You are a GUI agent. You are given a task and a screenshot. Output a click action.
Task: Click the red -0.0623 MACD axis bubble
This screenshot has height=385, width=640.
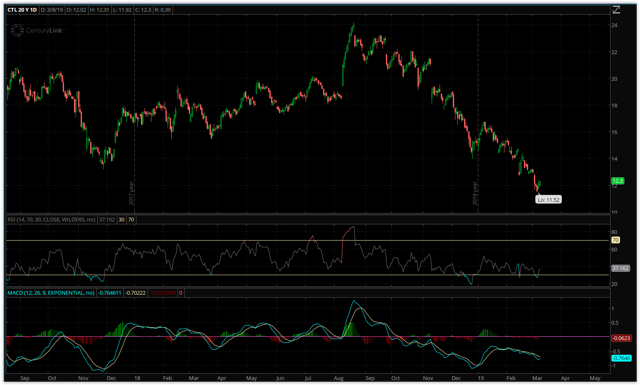point(621,338)
